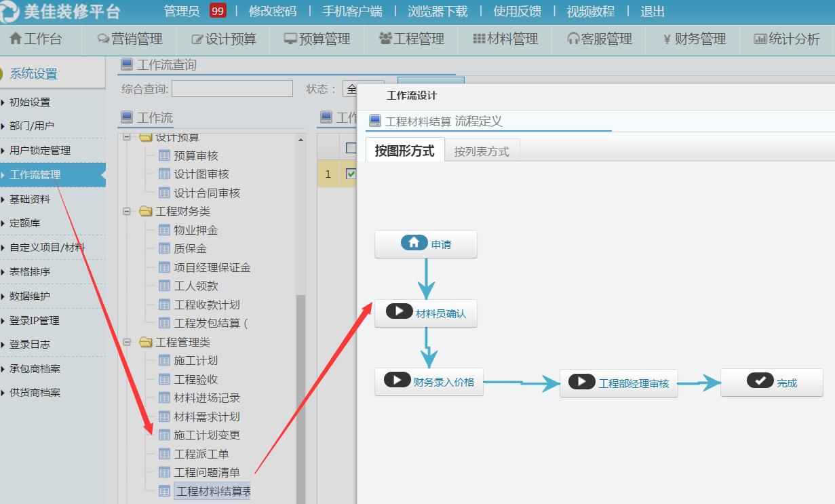Switch to the 按列表方式 tab
835x504 pixels.
[481, 151]
